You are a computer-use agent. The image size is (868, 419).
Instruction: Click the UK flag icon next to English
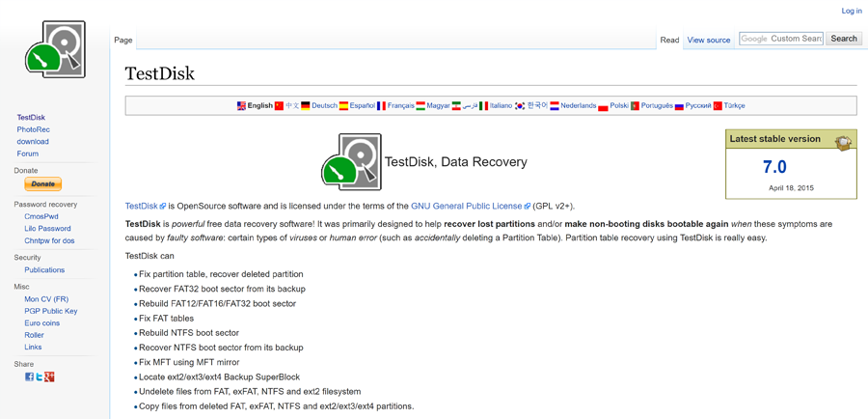(241, 105)
